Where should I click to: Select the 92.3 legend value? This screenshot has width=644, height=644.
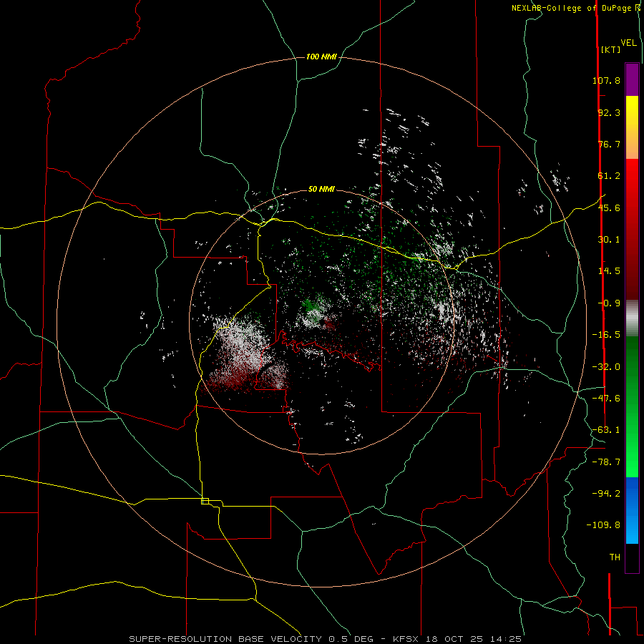609,112
